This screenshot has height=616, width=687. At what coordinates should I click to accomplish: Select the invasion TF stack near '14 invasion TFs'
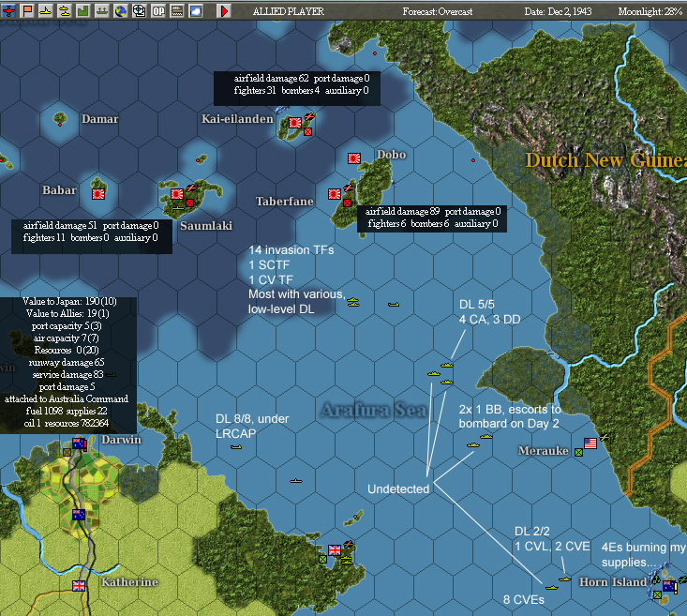point(353,302)
